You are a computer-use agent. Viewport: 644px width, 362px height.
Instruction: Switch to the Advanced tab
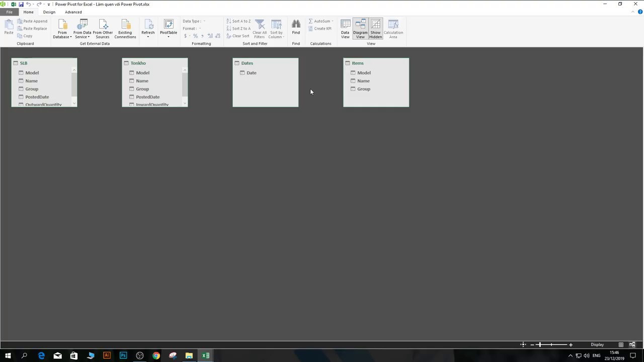tap(73, 12)
